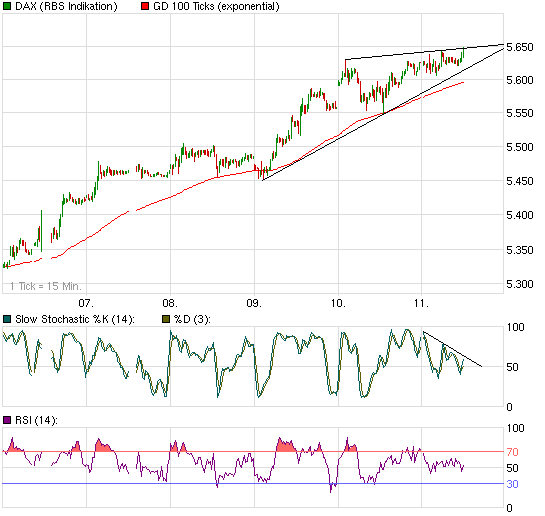Select the 'GD 100 Ticks (exponential)' legend label
Image resolution: width=545 pixels, height=516 pixels.
click(x=216, y=7)
